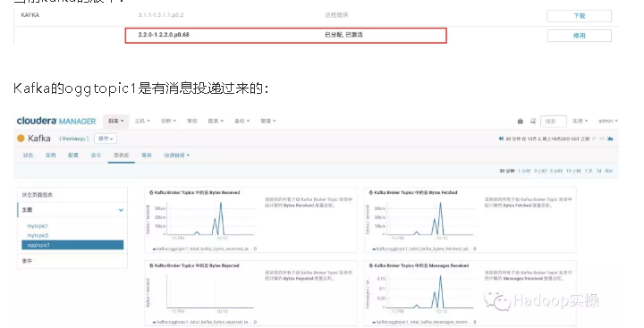Select the version text 3.1.1-1.3.1.1.p0.2

[161, 15]
